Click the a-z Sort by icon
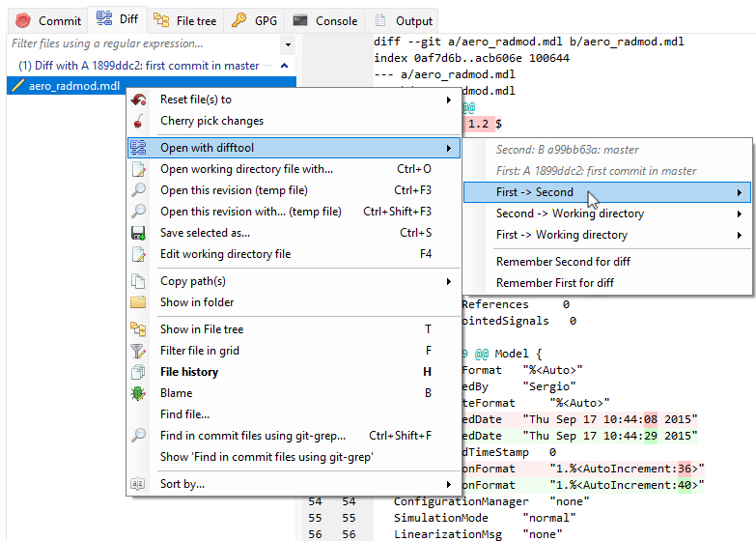The image size is (756, 541). [x=138, y=484]
